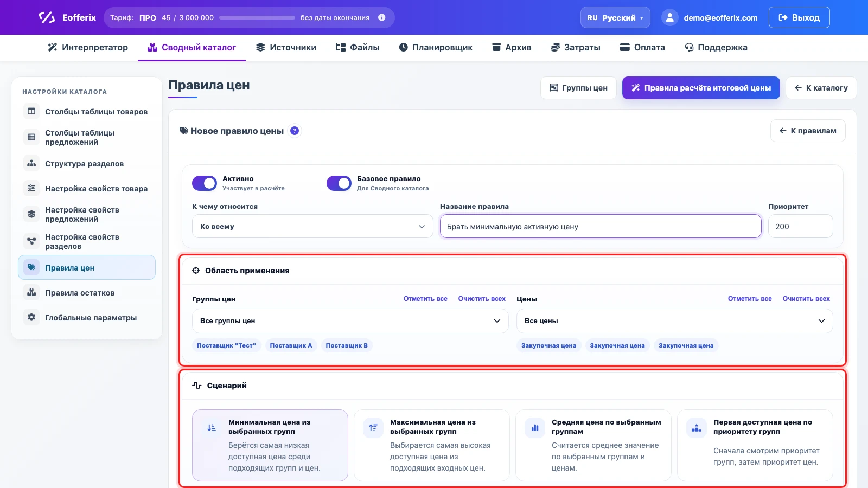This screenshot has width=868, height=488.
Task: Open Правила остатков in sidebar
Action: pyautogui.click(x=87, y=293)
